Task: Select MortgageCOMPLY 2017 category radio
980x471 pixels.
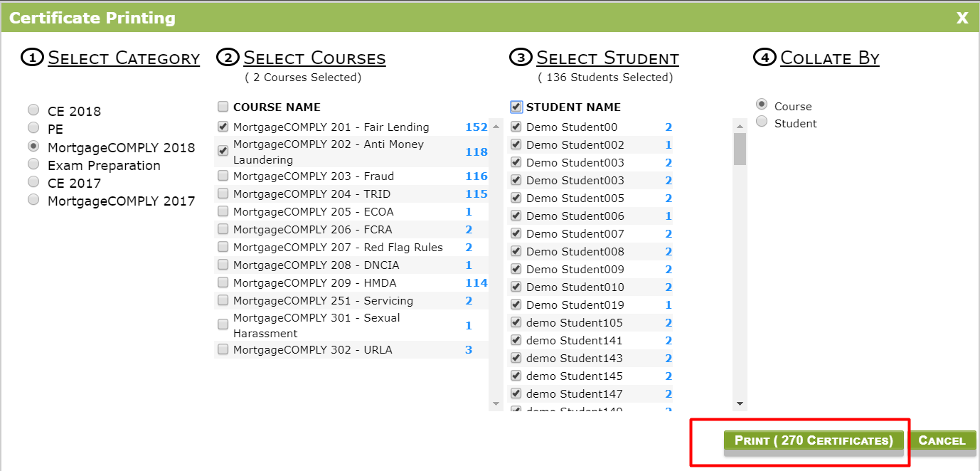Action: tap(33, 199)
